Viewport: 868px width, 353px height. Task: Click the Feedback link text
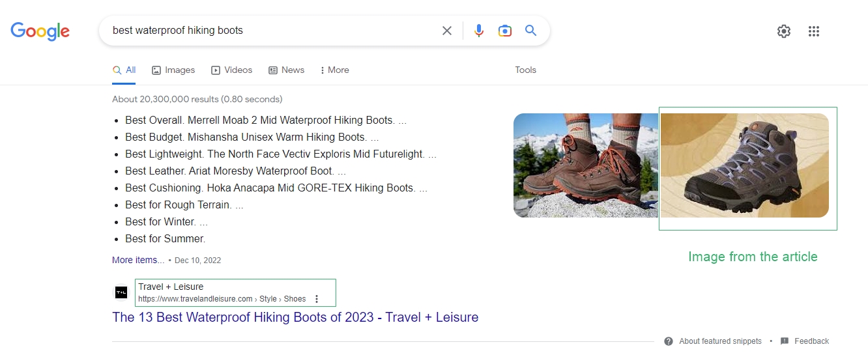tap(811, 341)
